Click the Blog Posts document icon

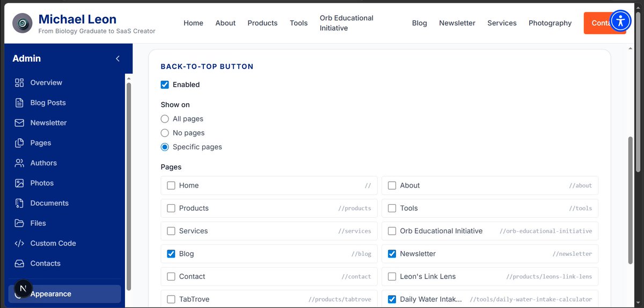pyautogui.click(x=19, y=103)
